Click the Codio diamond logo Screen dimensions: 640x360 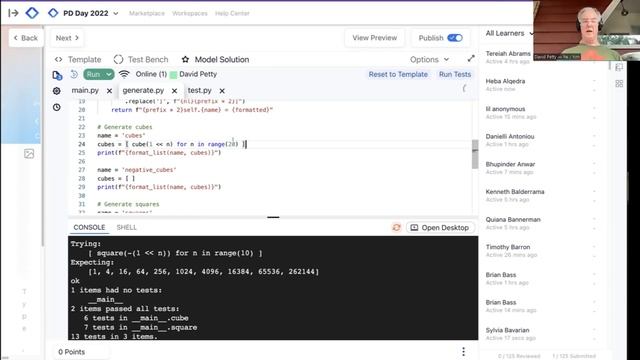tap(32, 13)
